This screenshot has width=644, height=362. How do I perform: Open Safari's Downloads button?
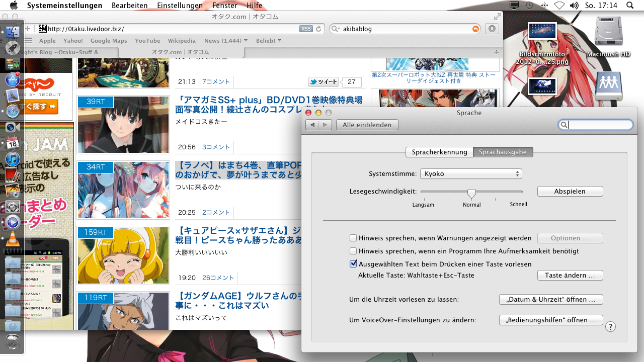point(493,29)
